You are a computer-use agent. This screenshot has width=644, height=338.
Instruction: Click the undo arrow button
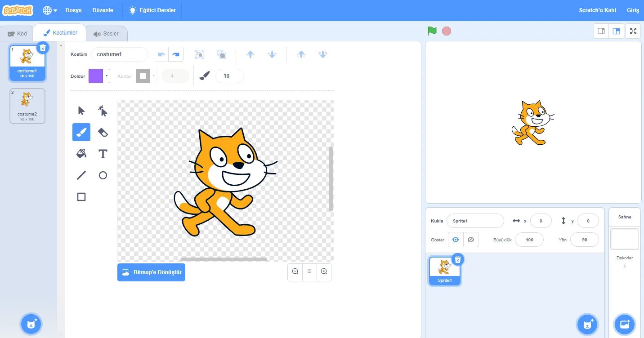point(161,54)
